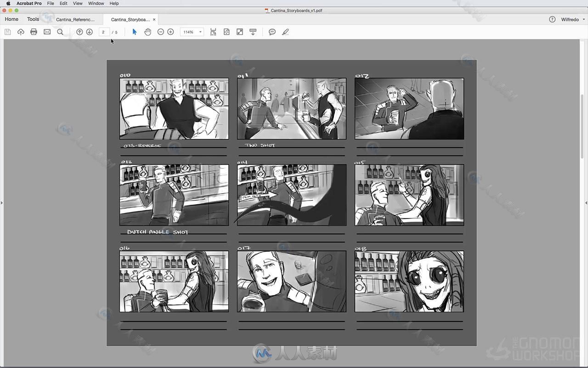Click storyboard panel 017
The height and width of the screenshot is (368, 588).
[x=292, y=282]
